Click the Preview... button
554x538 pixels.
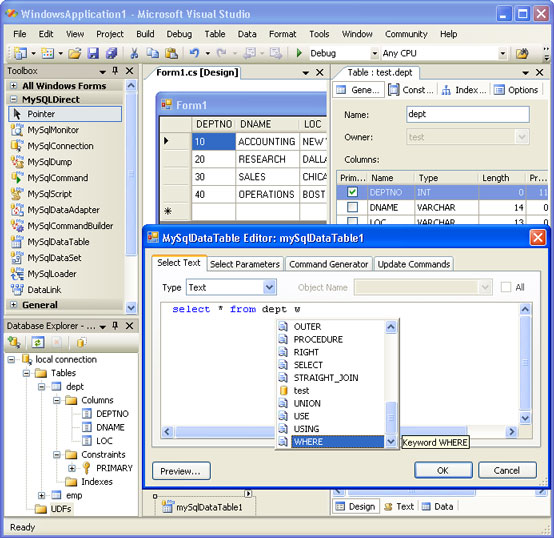[x=181, y=471]
